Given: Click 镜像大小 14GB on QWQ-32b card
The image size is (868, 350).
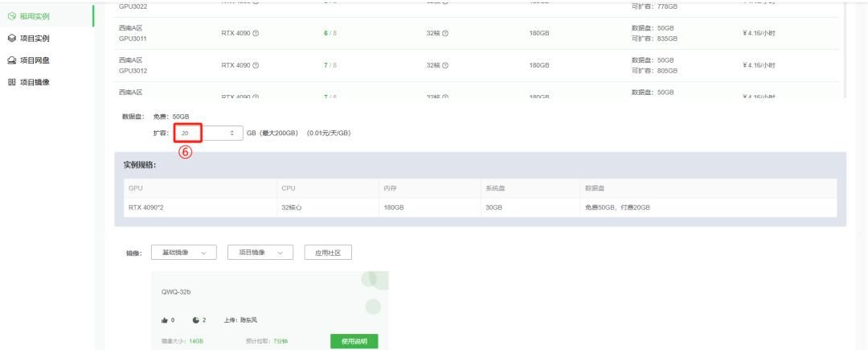Looking at the screenshot, I should click(x=182, y=341).
